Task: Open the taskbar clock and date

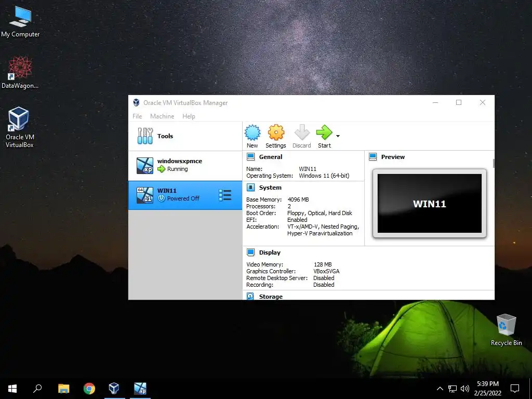Action: [x=487, y=389]
